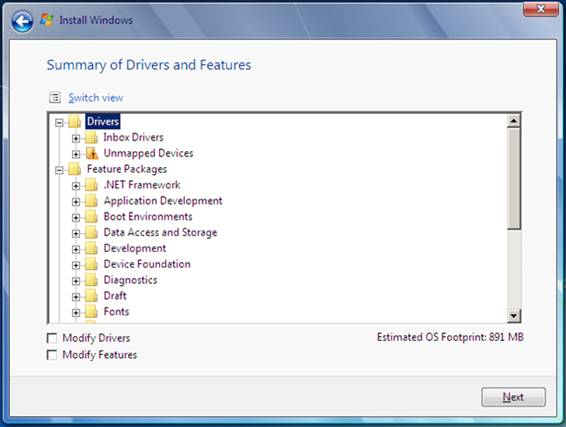566x427 pixels.
Task: Click the Feature Packages folder icon
Action: 74,169
